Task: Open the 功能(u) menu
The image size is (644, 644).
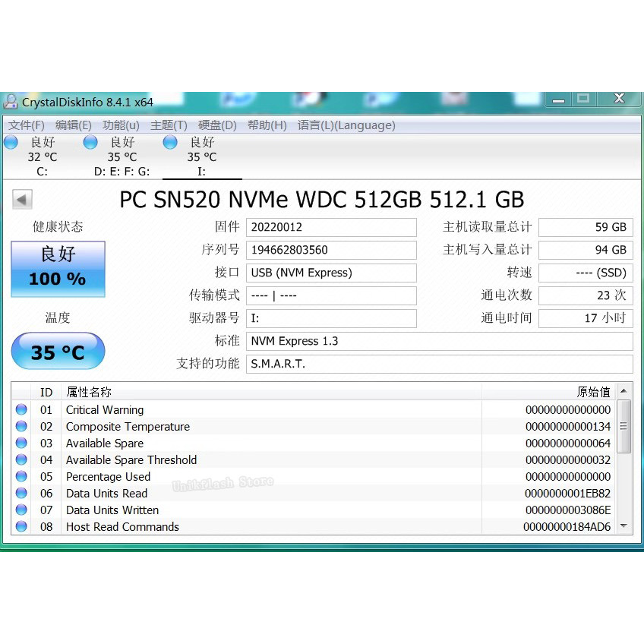Action: (x=122, y=125)
